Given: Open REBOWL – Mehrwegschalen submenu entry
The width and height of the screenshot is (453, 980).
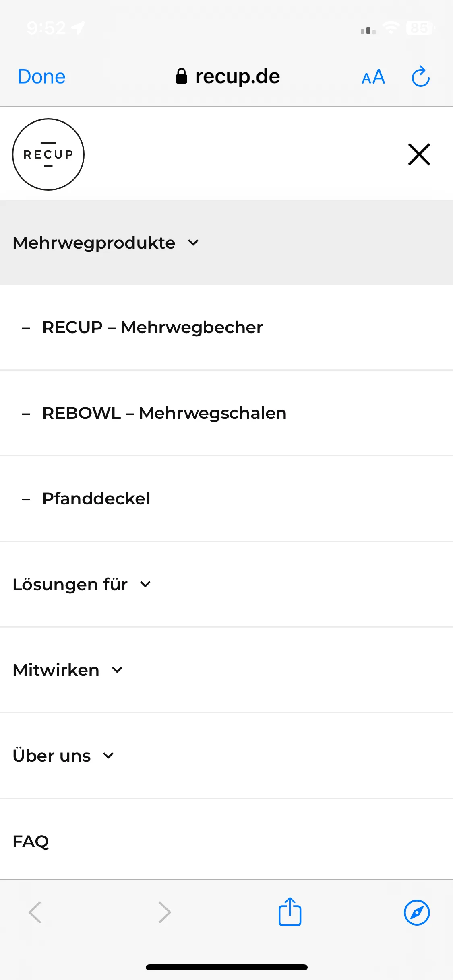Looking at the screenshot, I should click(226, 413).
